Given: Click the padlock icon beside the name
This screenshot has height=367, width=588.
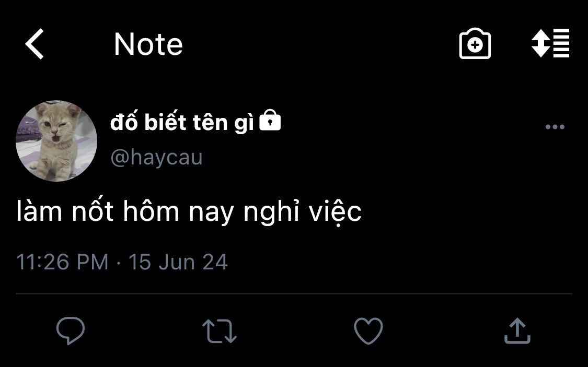Looking at the screenshot, I should coord(270,121).
